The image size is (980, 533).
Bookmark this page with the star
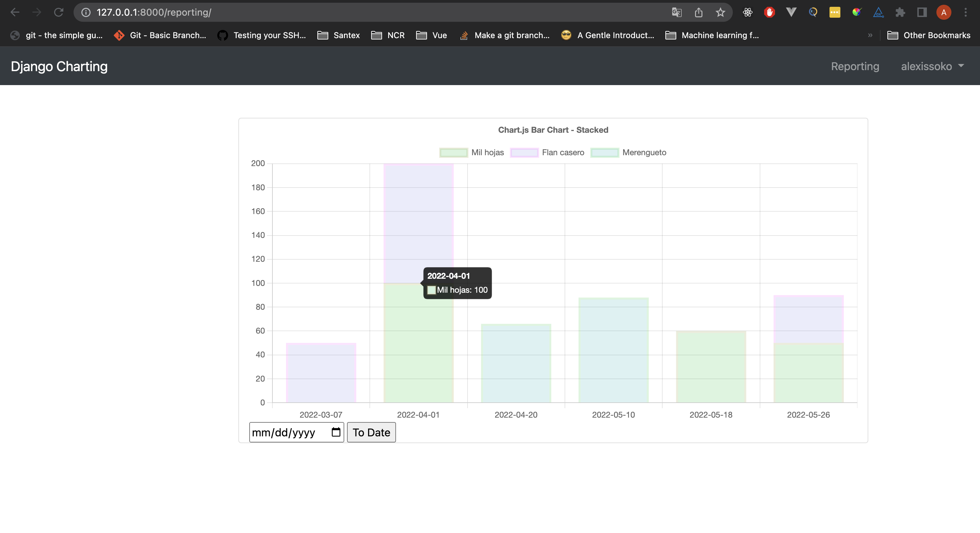click(720, 12)
